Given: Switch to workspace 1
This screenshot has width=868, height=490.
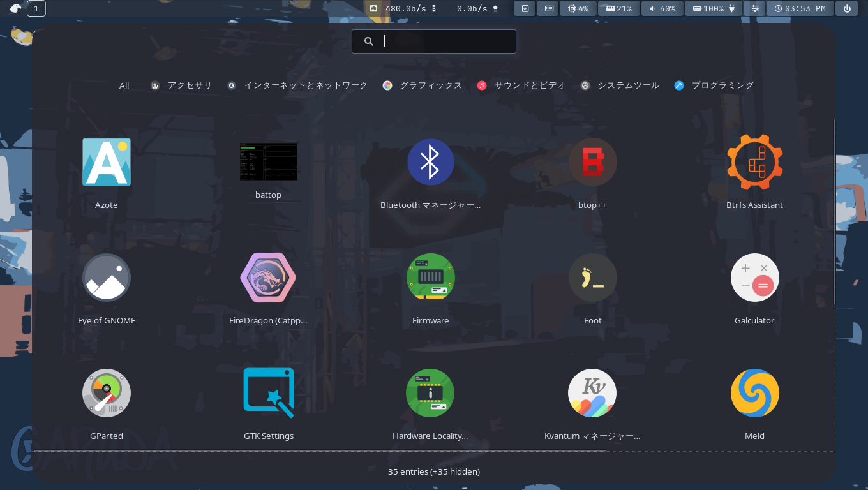Looking at the screenshot, I should point(36,8).
